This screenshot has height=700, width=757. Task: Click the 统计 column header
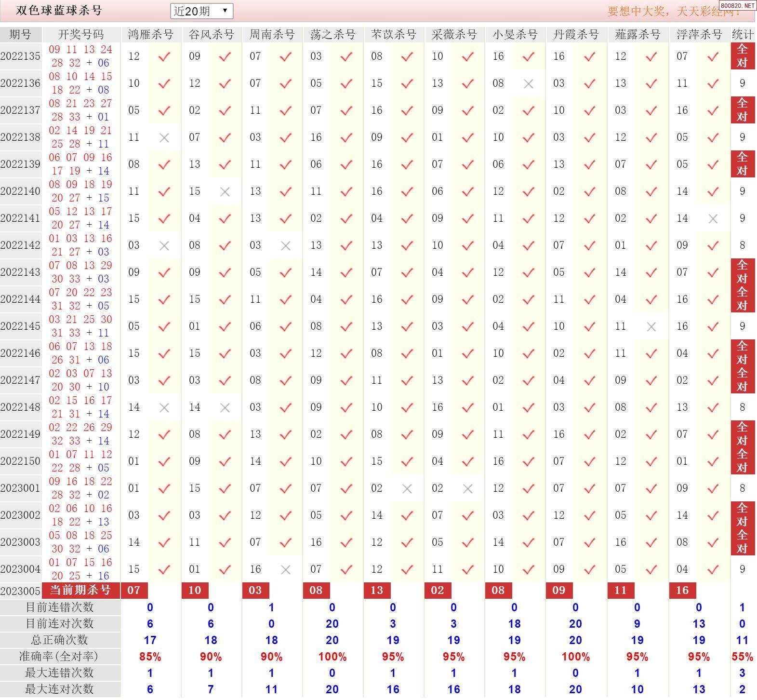pos(743,35)
